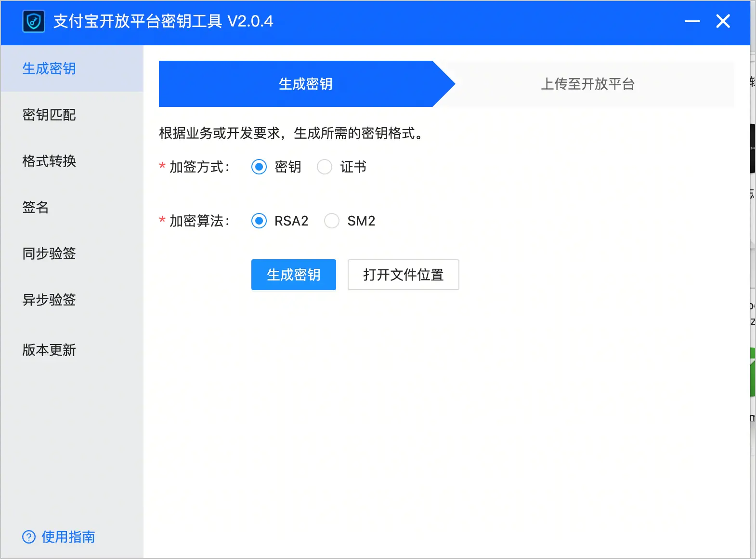The height and width of the screenshot is (559, 756).
Task: Open 生成密钥 in the left sidebar
Action: click(x=72, y=68)
